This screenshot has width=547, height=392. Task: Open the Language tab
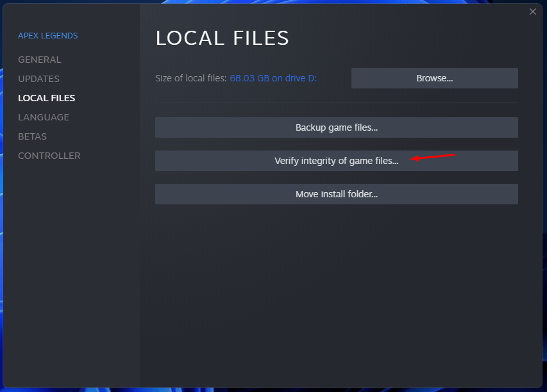click(44, 117)
